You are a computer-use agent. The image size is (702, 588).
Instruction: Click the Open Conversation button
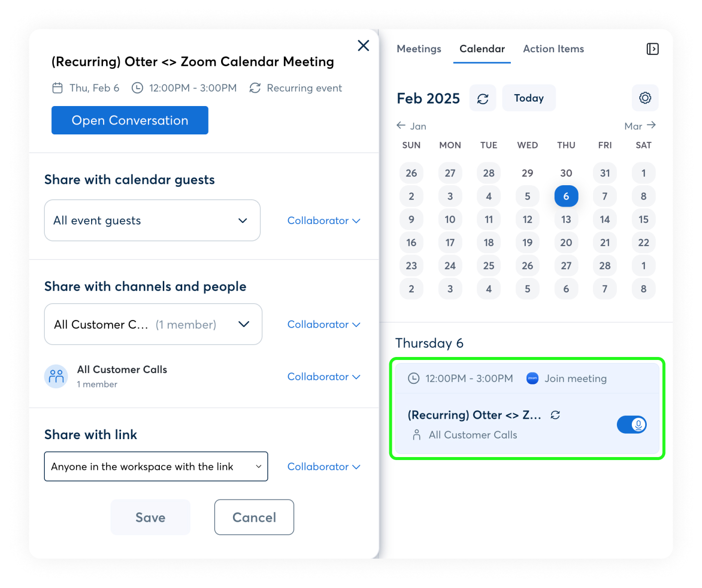130,120
